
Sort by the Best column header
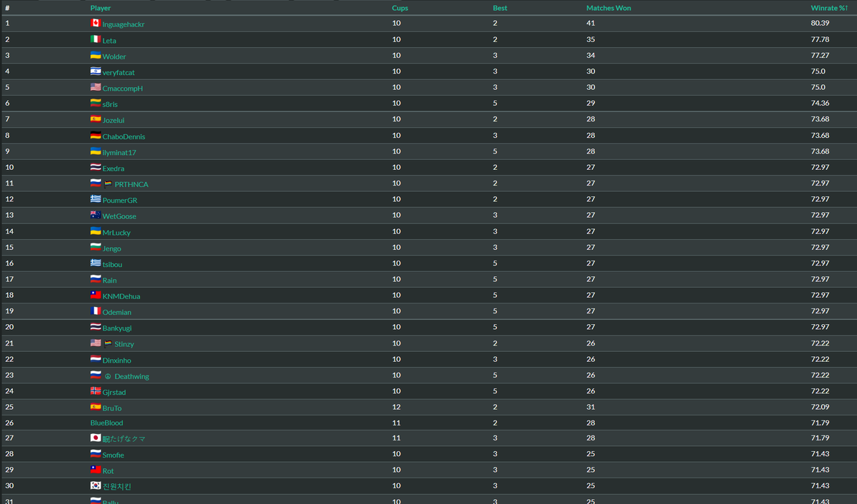click(x=500, y=8)
